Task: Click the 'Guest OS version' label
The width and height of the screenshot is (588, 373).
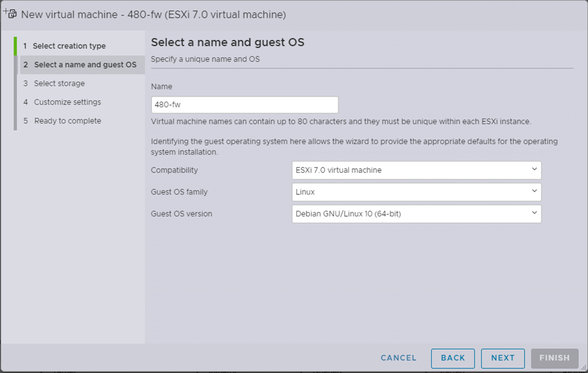Action: point(182,214)
